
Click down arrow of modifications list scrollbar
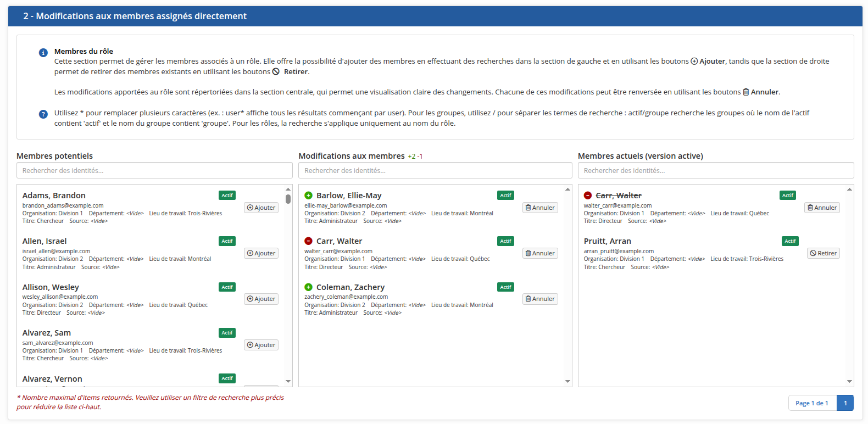(x=567, y=381)
